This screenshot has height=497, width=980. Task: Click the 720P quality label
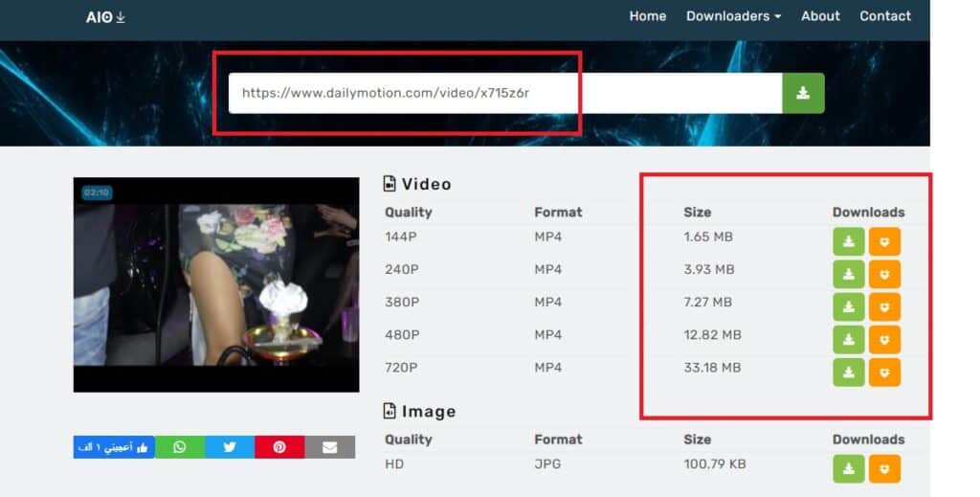click(x=401, y=368)
